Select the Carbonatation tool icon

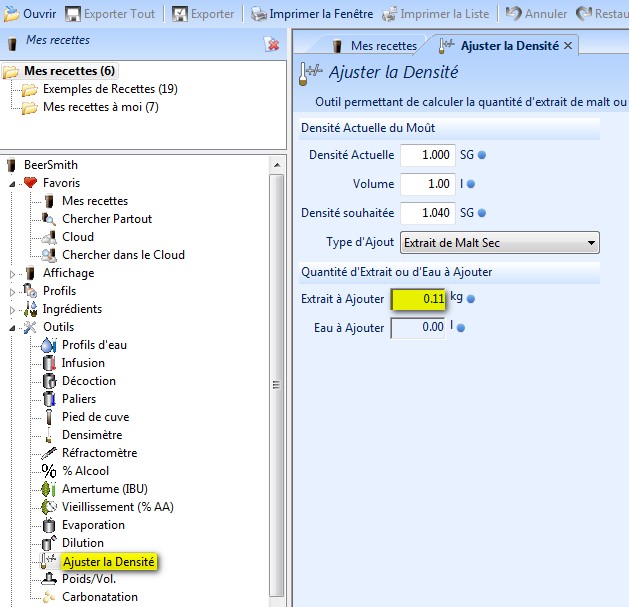[49, 597]
